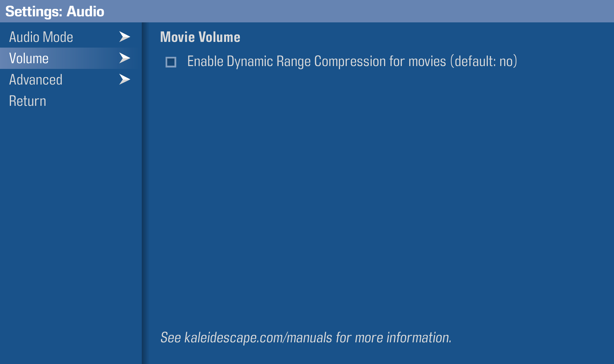Click the 'Settings: Audio' title
614x364 pixels.
pyautogui.click(x=55, y=12)
